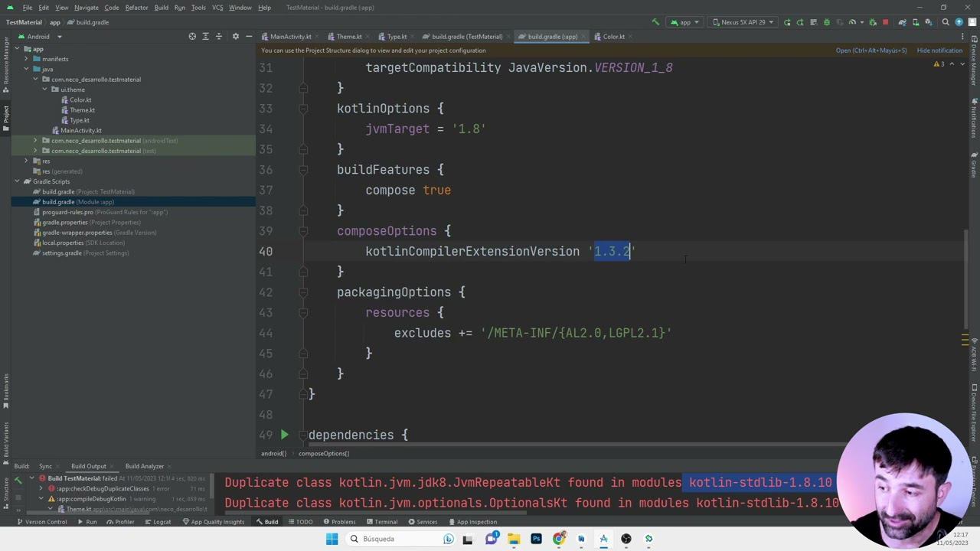980x551 pixels.
Task: Open App Inspection tool window
Action: click(472, 522)
